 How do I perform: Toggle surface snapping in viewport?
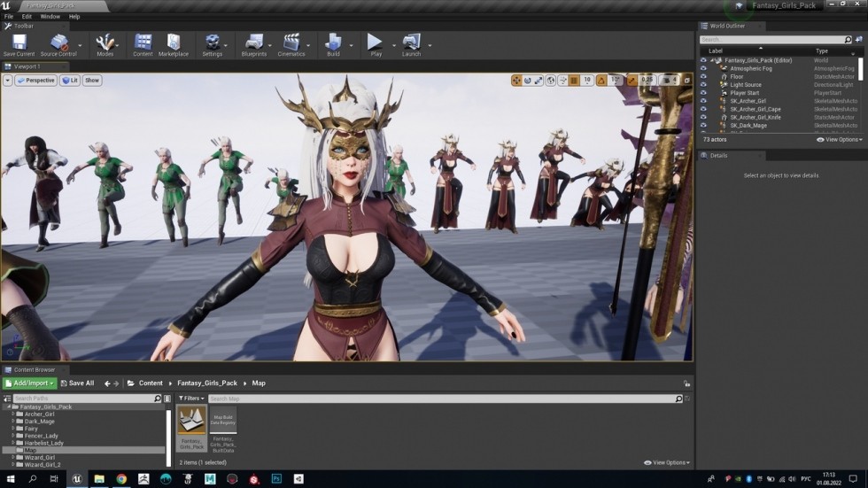562,81
